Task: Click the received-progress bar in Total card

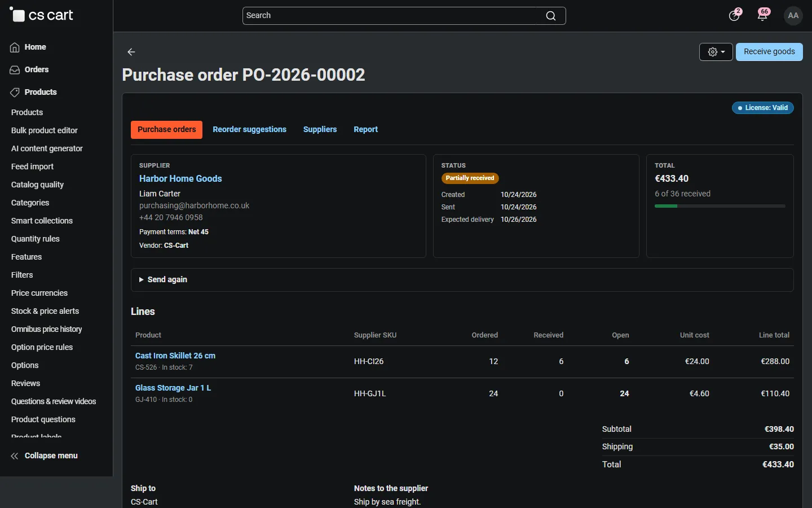Action: pyautogui.click(x=720, y=207)
